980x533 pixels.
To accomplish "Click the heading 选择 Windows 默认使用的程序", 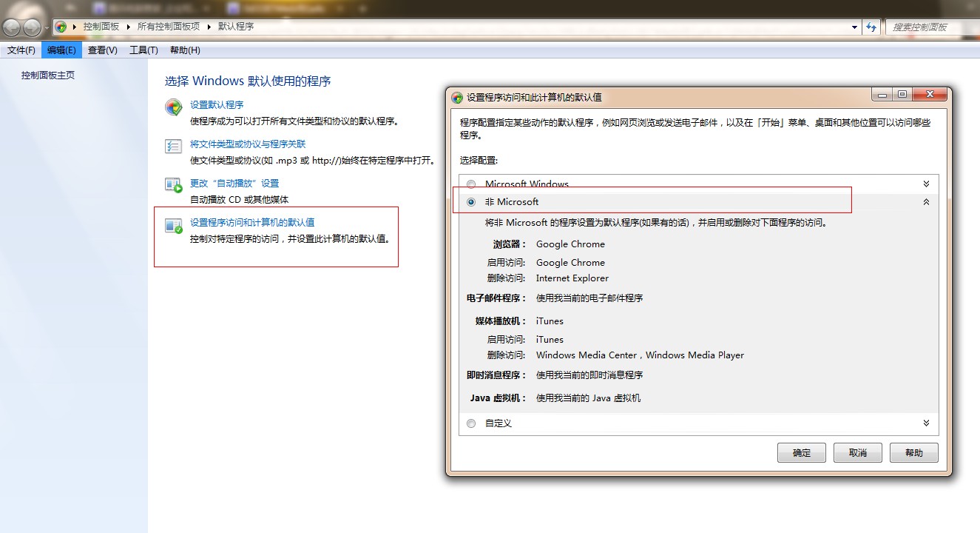I will [248, 81].
